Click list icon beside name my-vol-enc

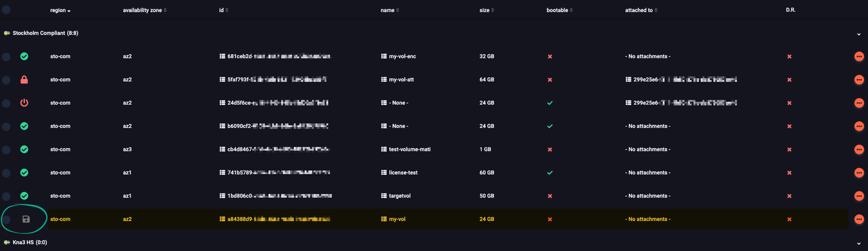[x=384, y=57]
